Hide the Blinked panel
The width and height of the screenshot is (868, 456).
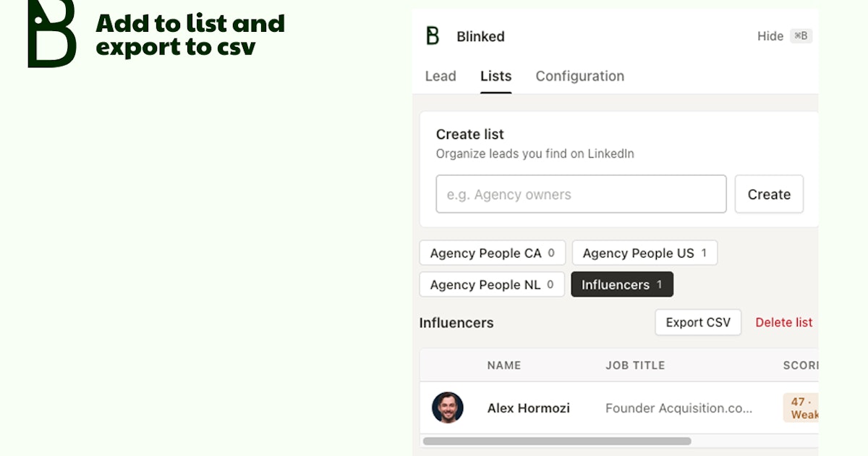coord(770,36)
